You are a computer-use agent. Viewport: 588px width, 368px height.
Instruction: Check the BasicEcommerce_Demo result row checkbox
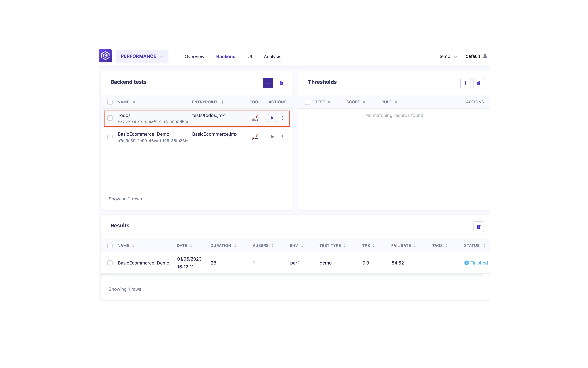110,263
